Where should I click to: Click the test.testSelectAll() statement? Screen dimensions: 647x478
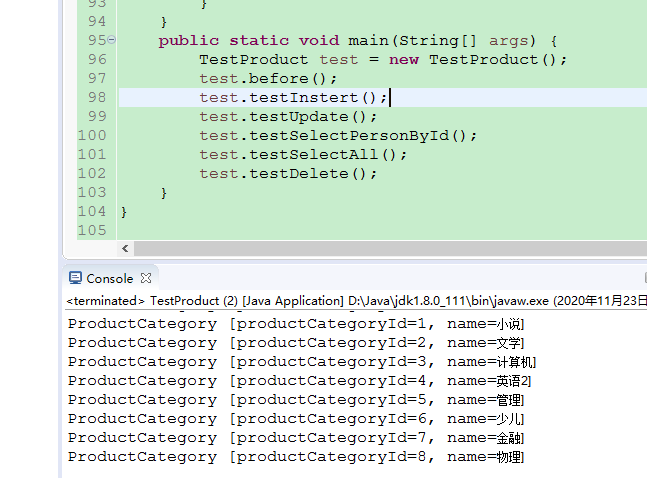303,154
